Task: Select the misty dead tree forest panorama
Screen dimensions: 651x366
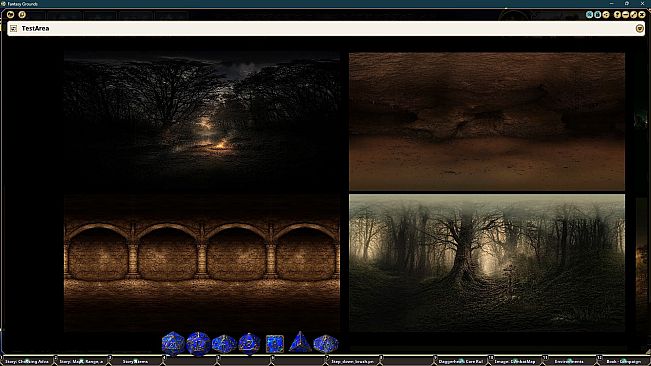Action: click(x=487, y=263)
